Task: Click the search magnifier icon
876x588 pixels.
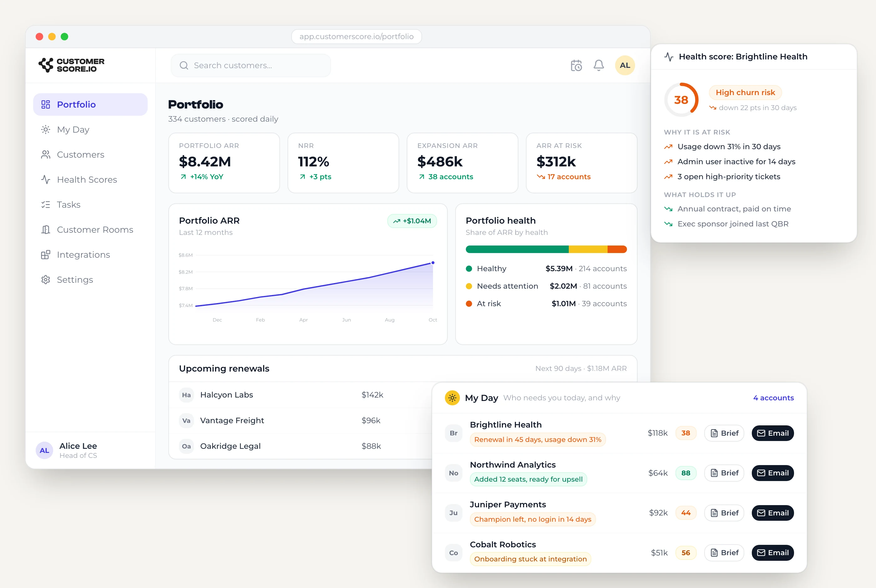Action: (x=184, y=65)
